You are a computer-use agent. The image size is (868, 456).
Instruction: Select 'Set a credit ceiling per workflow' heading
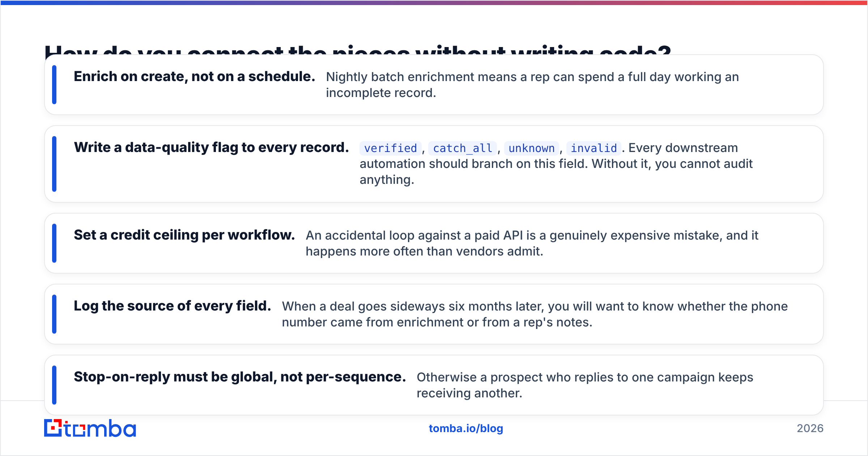pos(184,235)
